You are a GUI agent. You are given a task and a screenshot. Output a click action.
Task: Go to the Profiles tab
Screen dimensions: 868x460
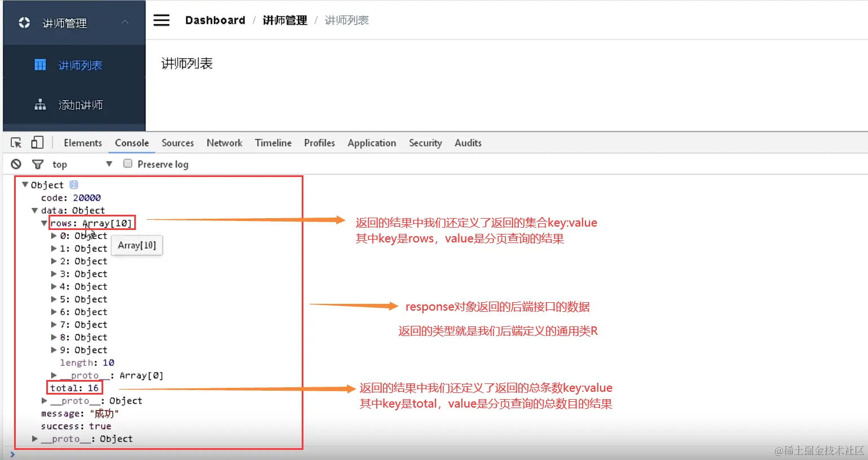pyautogui.click(x=319, y=143)
